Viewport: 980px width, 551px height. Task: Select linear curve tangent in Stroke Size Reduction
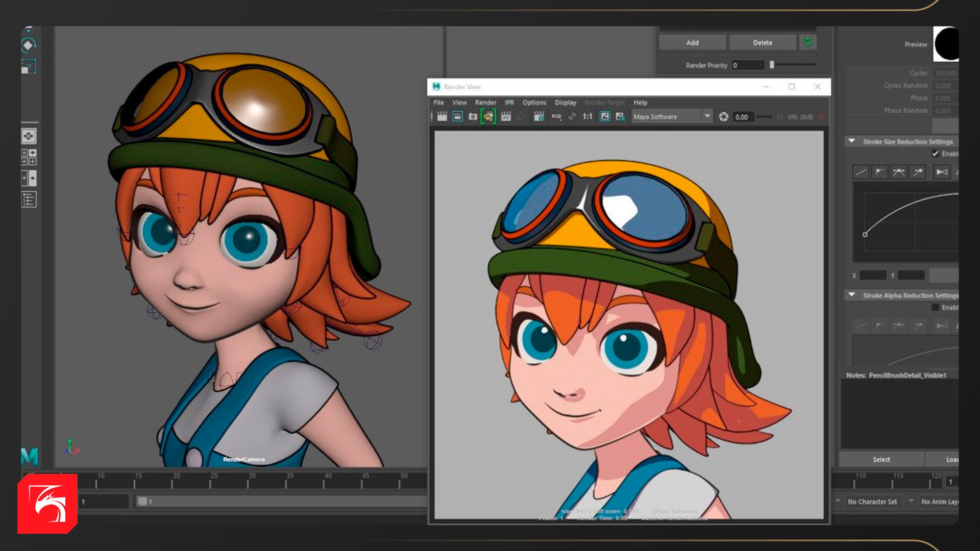(x=861, y=172)
